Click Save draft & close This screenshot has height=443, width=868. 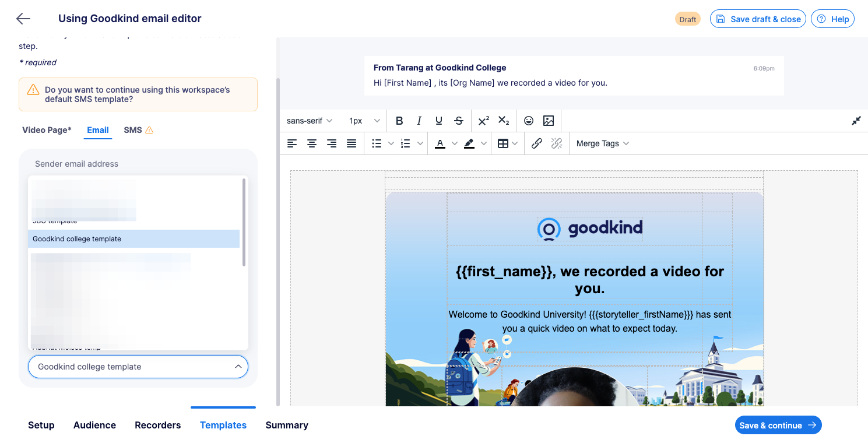click(x=758, y=19)
